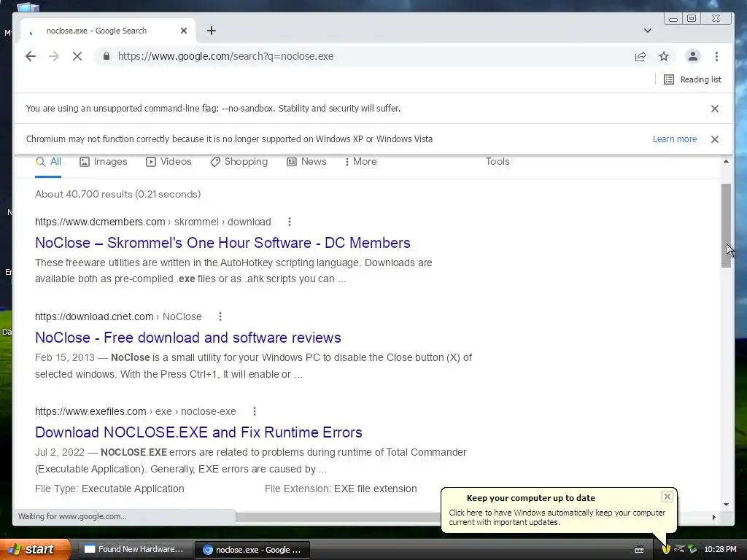Click the vertical scrollbar thumb

(x=726, y=225)
